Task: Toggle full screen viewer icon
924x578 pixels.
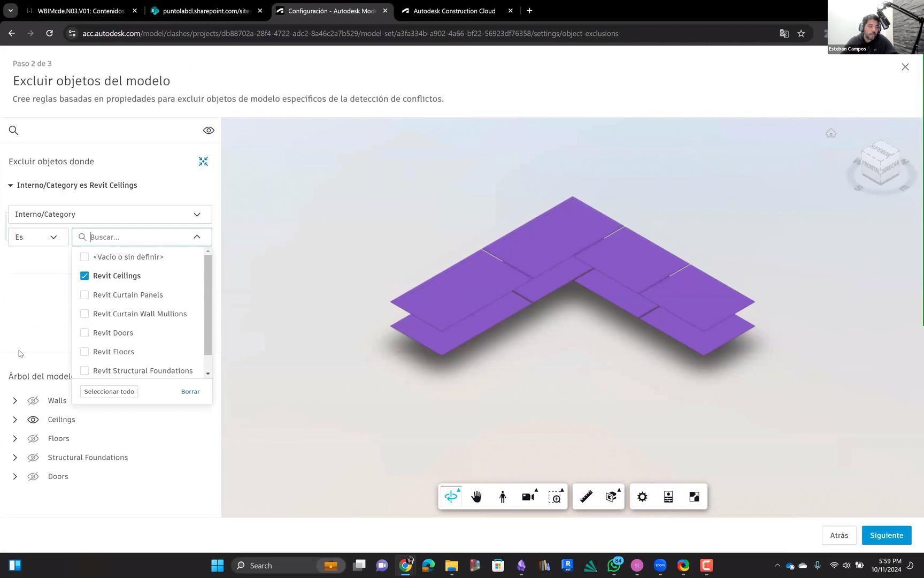Action: click(694, 497)
